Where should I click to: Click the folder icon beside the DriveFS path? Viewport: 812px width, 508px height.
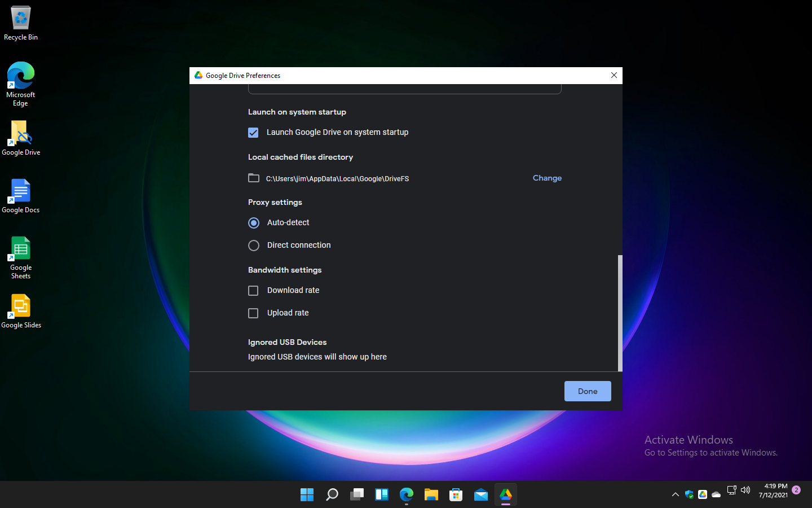(x=254, y=178)
